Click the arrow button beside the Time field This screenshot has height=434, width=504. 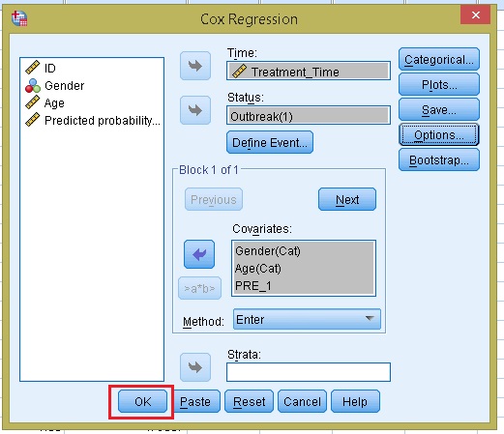195,66
